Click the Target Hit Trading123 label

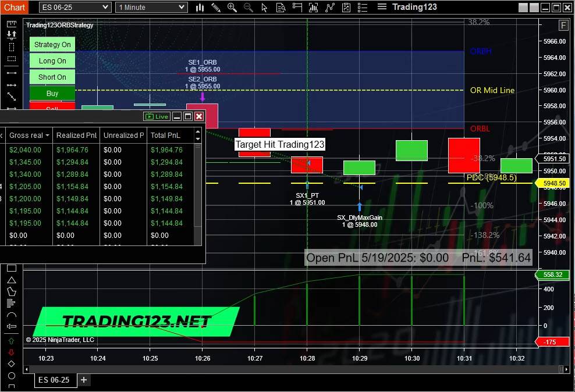coord(280,144)
